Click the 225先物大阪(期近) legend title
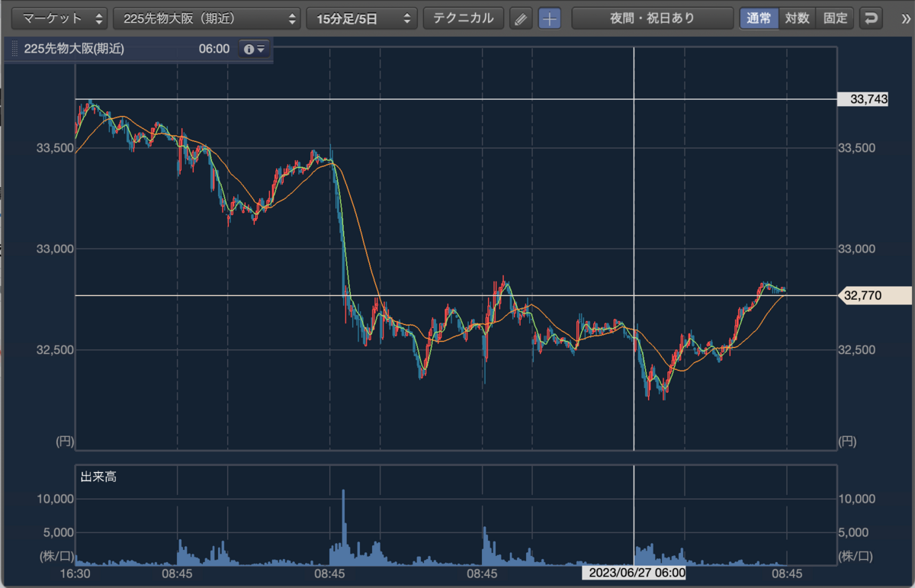 74,49
